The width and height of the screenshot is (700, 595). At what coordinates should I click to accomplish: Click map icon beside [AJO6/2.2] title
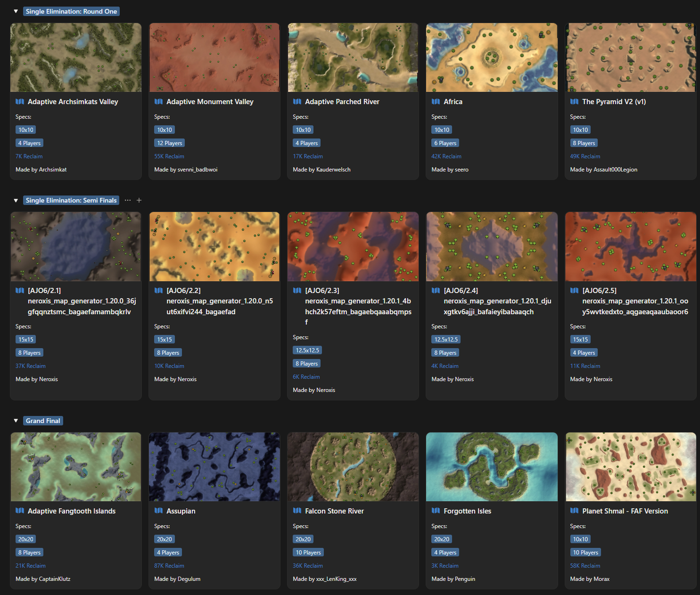pyautogui.click(x=158, y=291)
